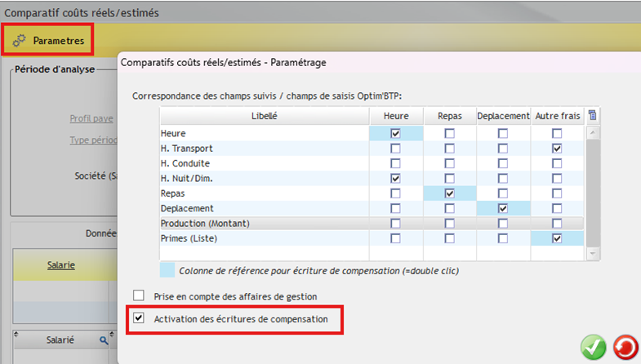Check Repas box in Heure row
Viewport: 641px width, 364px height.
tap(450, 134)
